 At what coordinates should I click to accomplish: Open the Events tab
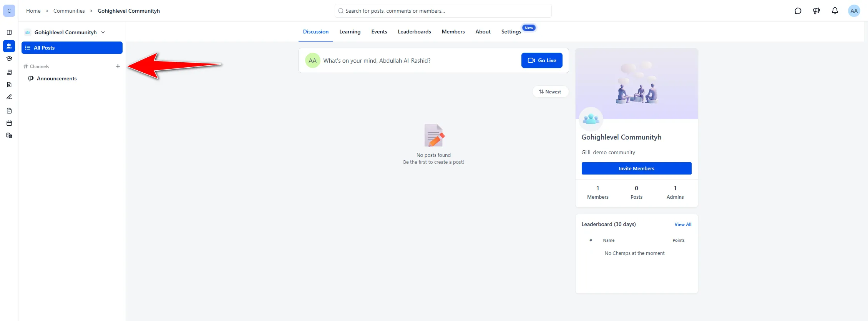coord(379,32)
